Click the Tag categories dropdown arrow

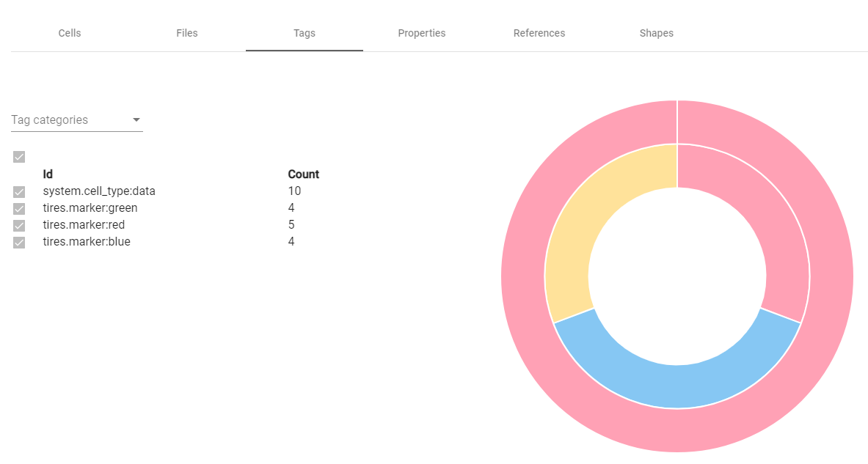coord(136,120)
